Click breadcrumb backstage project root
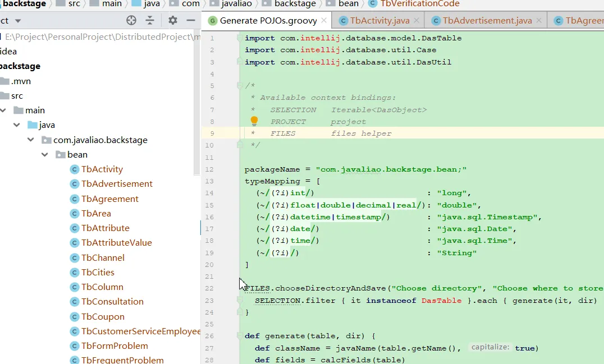This screenshot has height=364, width=604. (x=23, y=4)
